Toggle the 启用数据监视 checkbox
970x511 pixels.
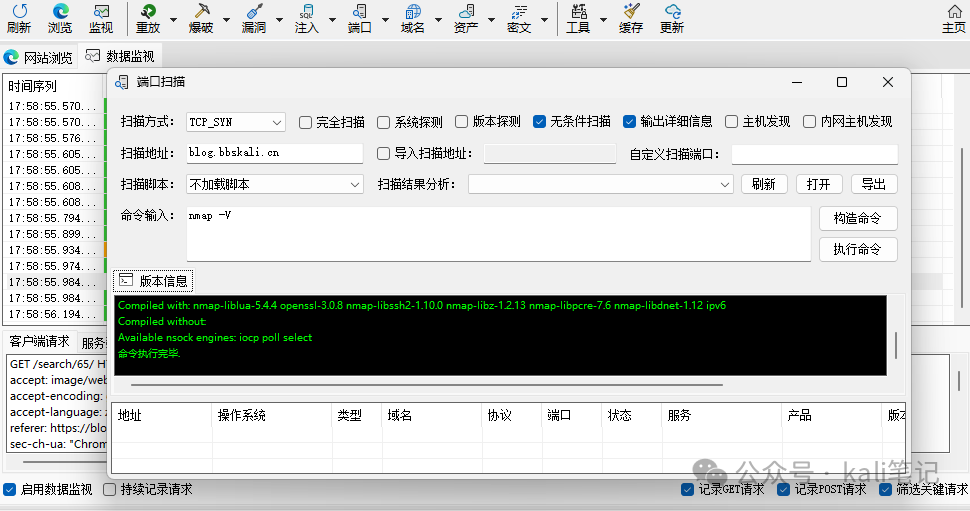click(9, 489)
